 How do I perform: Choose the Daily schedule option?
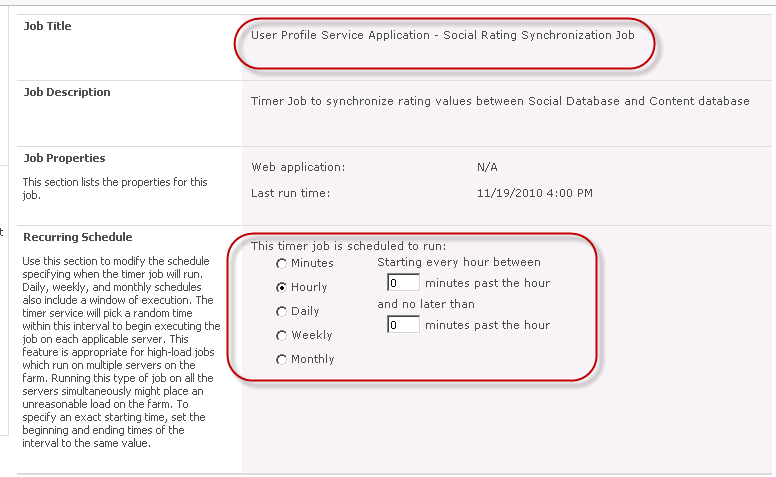(282, 312)
